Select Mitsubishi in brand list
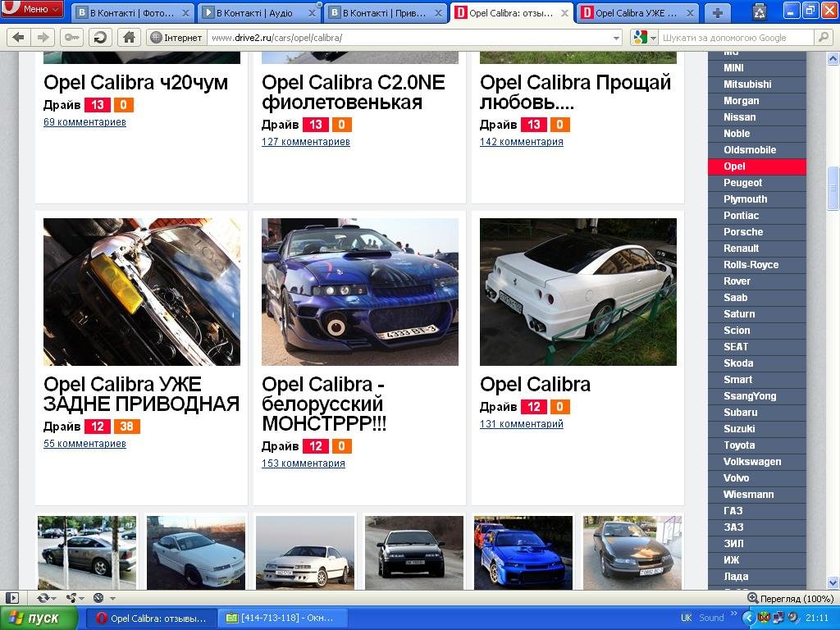This screenshot has width=840, height=630. tap(756, 84)
